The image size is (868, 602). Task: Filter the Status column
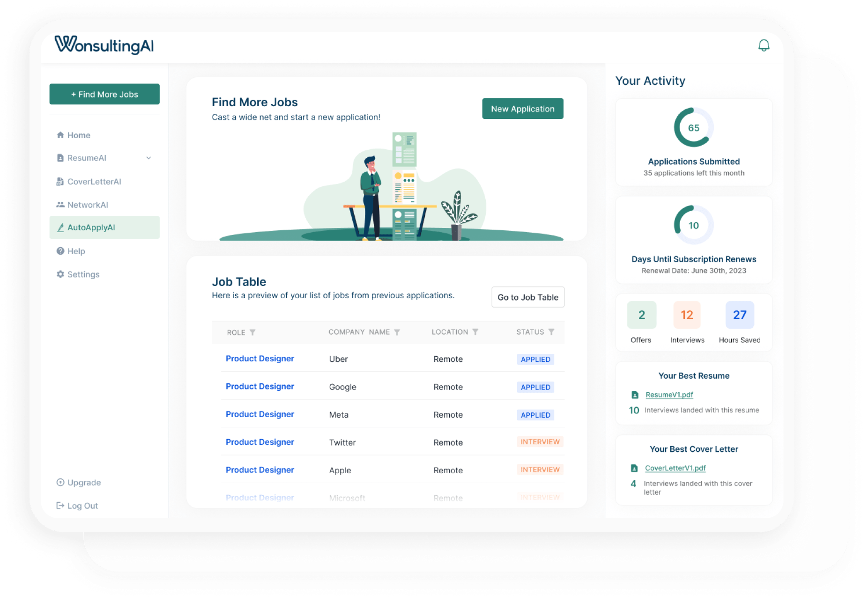pos(551,332)
